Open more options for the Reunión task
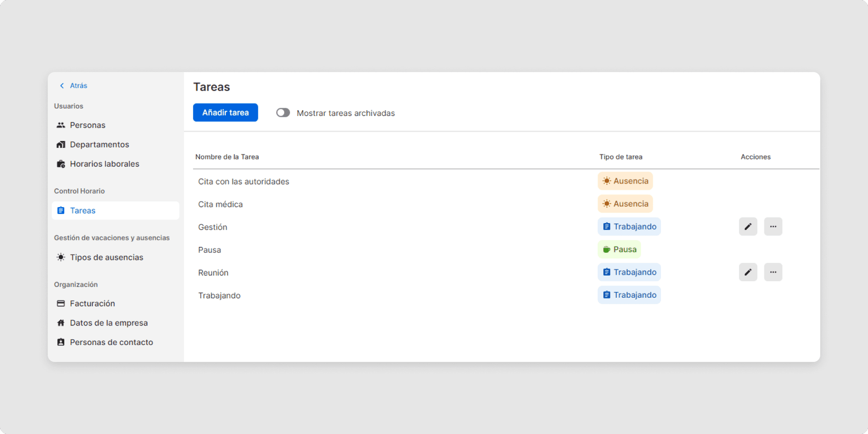This screenshot has width=868, height=434. click(x=773, y=272)
